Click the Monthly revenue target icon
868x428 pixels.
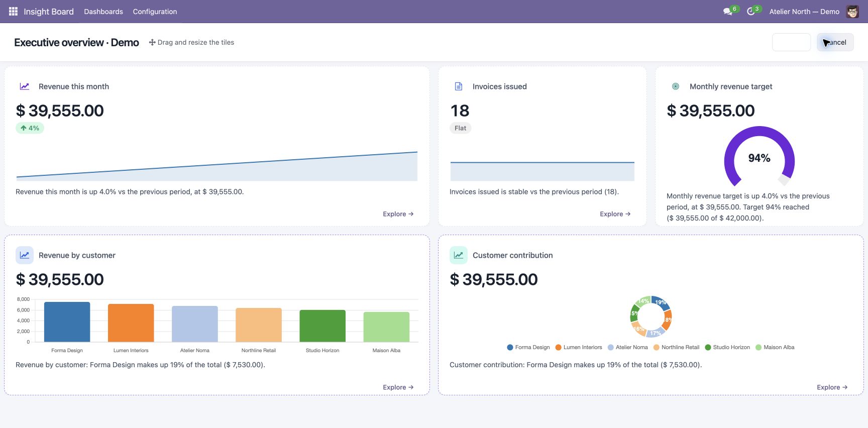pyautogui.click(x=676, y=86)
